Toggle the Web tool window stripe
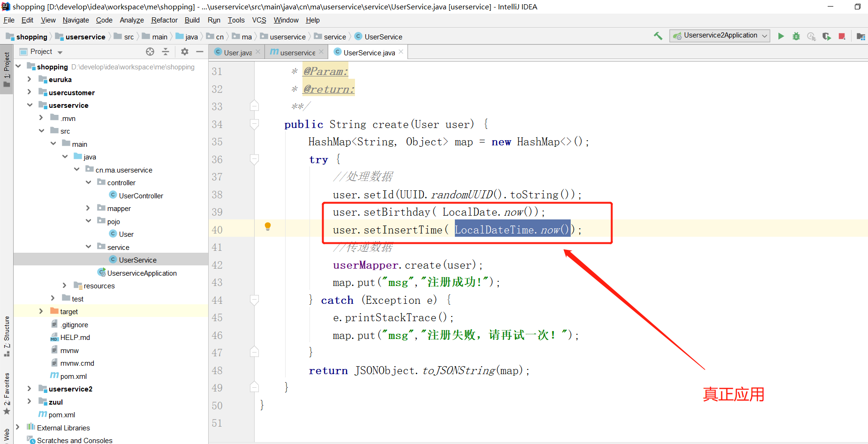The width and height of the screenshot is (868, 444). [x=7, y=435]
